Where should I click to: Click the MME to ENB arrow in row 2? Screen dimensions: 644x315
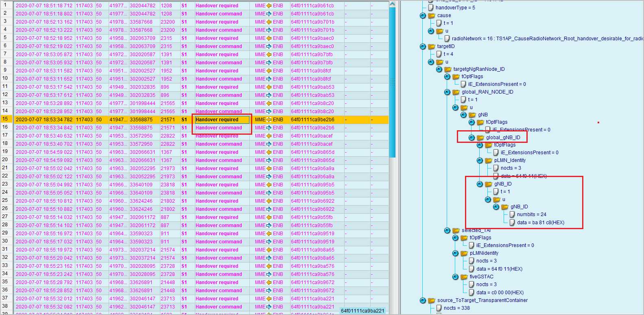pyautogui.click(x=269, y=14)
